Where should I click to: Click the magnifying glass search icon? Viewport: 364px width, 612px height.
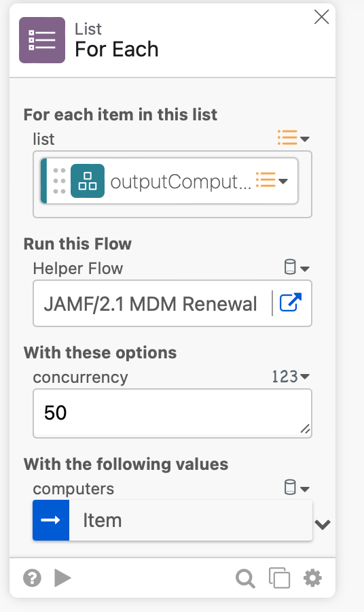(245, 578)
